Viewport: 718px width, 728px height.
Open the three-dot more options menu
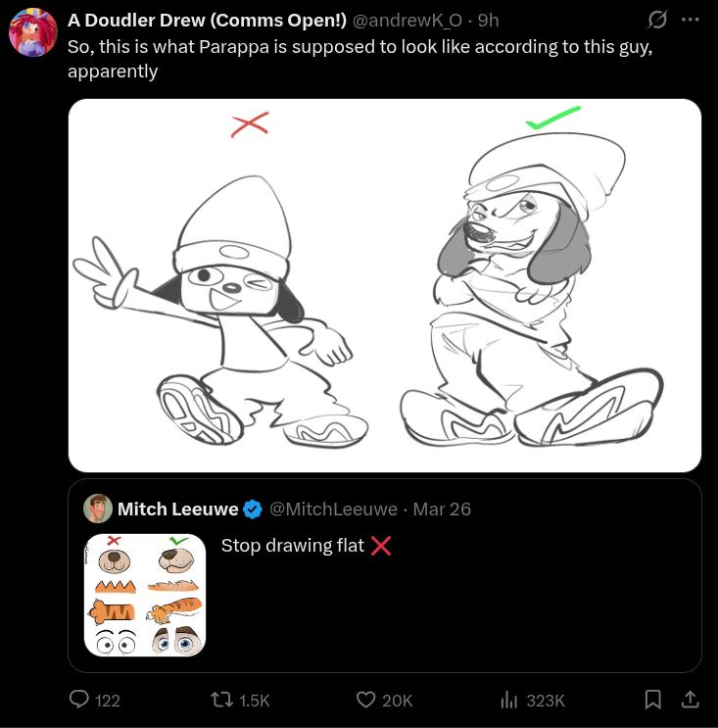[691, 20]
